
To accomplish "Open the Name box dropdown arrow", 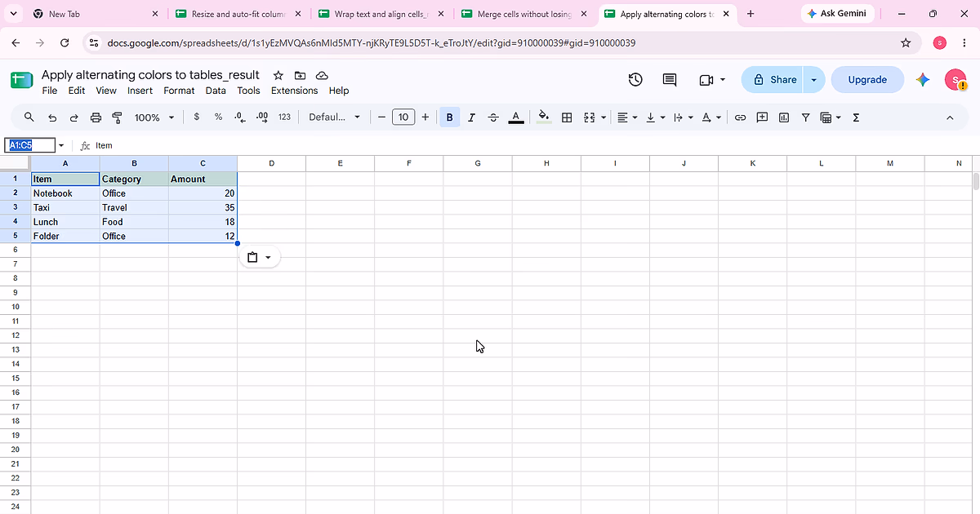I will (x=61, y=145).
